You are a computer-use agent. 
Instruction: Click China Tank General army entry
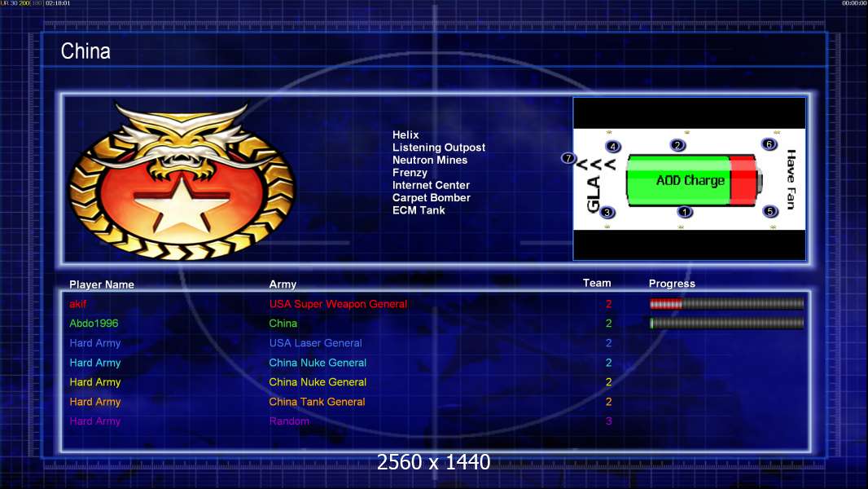point(317,402)
